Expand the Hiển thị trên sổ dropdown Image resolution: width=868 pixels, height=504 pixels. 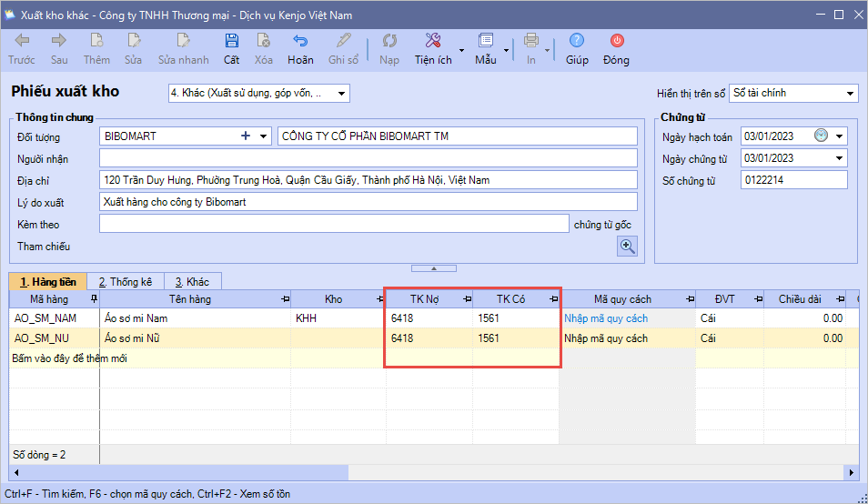click(850, 94)
